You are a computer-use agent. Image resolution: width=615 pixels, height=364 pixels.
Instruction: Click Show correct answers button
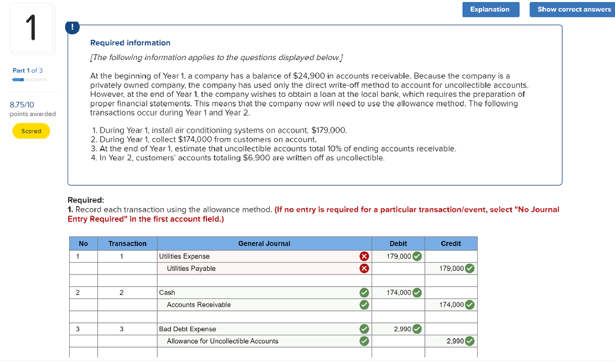(x=573, y=9)
